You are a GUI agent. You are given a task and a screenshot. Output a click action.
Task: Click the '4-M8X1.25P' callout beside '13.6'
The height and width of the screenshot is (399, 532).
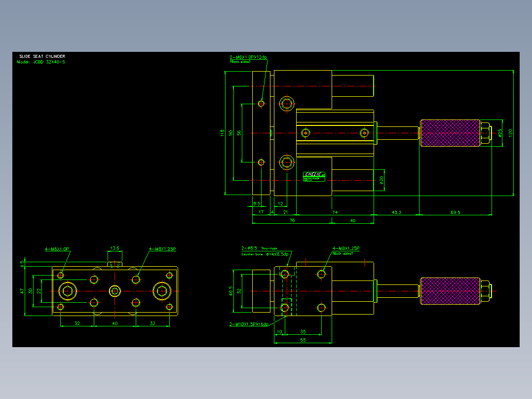point(162,249)
